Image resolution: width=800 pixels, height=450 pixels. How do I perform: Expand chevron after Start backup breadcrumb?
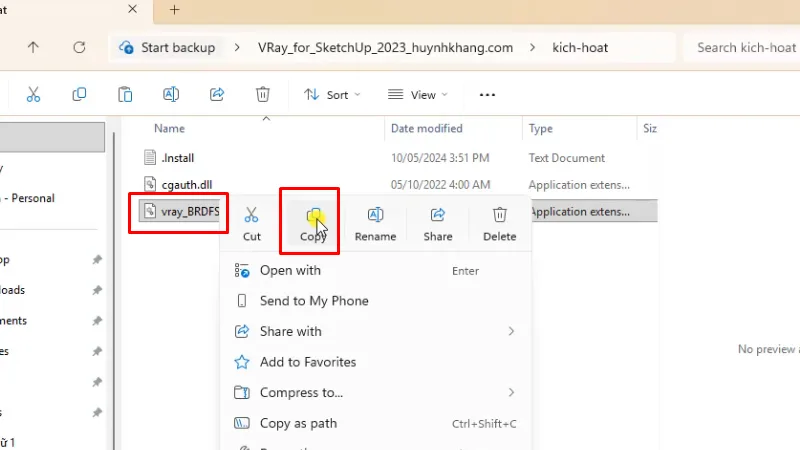pos(237,47)
